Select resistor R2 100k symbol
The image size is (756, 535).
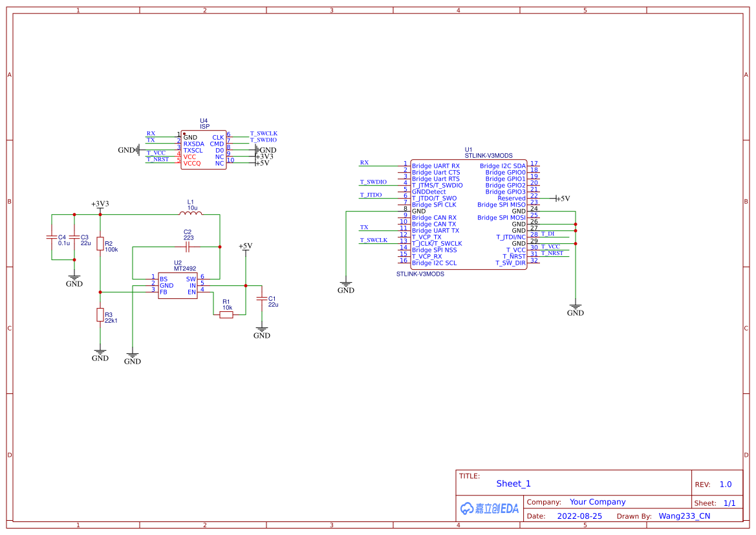[x=100, y=243]
